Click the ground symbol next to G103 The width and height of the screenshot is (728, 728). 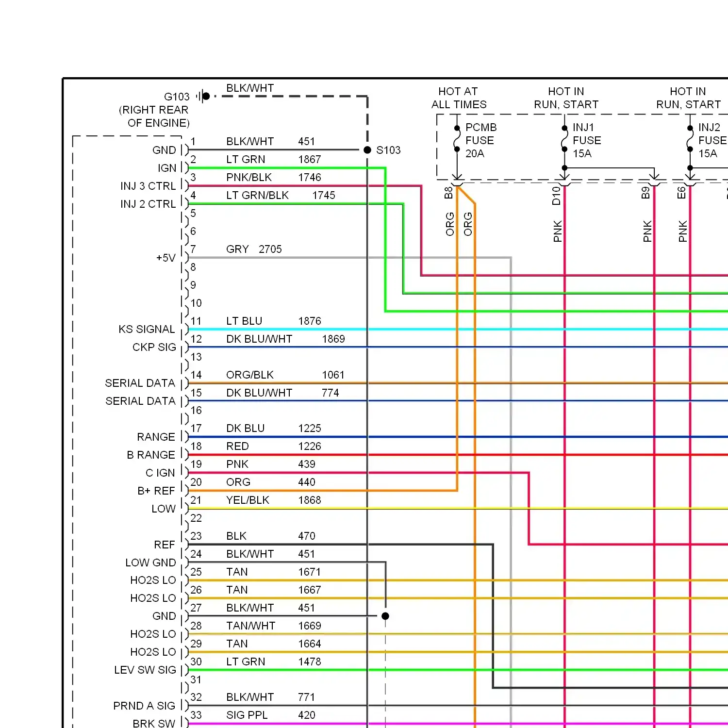pos(203,96)
